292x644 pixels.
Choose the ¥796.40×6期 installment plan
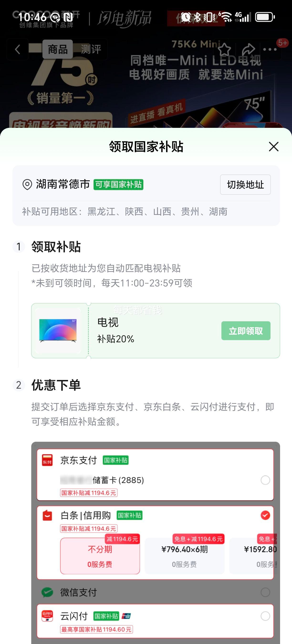[x=184, y=556]
